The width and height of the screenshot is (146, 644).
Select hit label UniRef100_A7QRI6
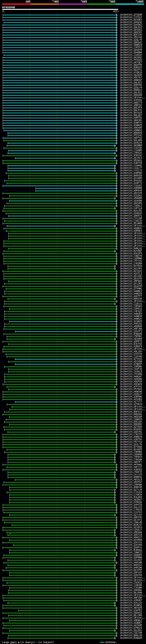[x=131, y=72]
